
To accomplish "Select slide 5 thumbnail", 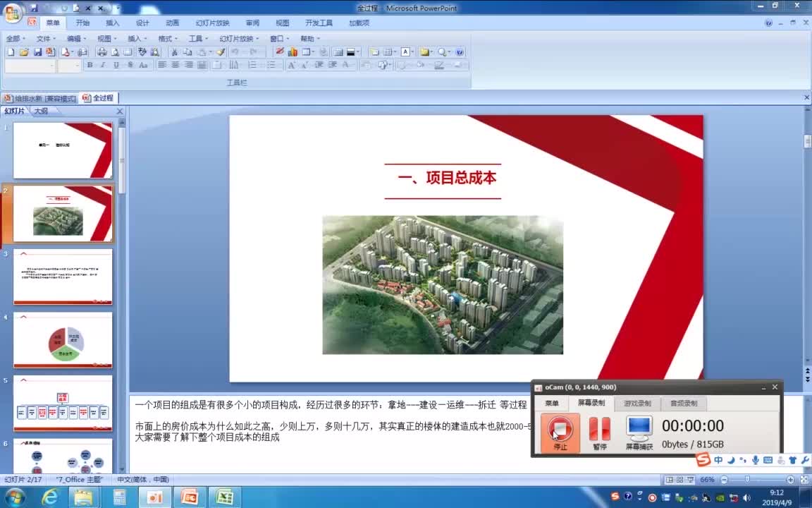I will (x=63, y=404).
